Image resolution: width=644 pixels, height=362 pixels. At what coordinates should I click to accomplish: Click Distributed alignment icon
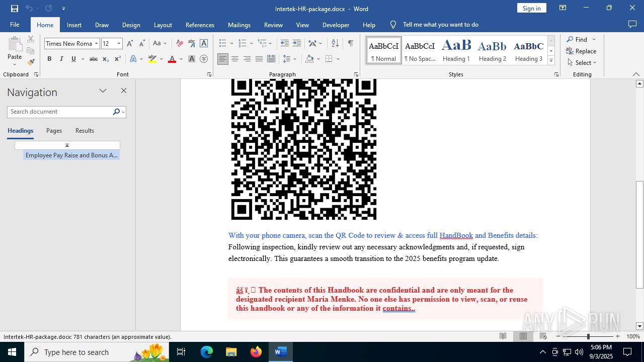pos(271,59)
